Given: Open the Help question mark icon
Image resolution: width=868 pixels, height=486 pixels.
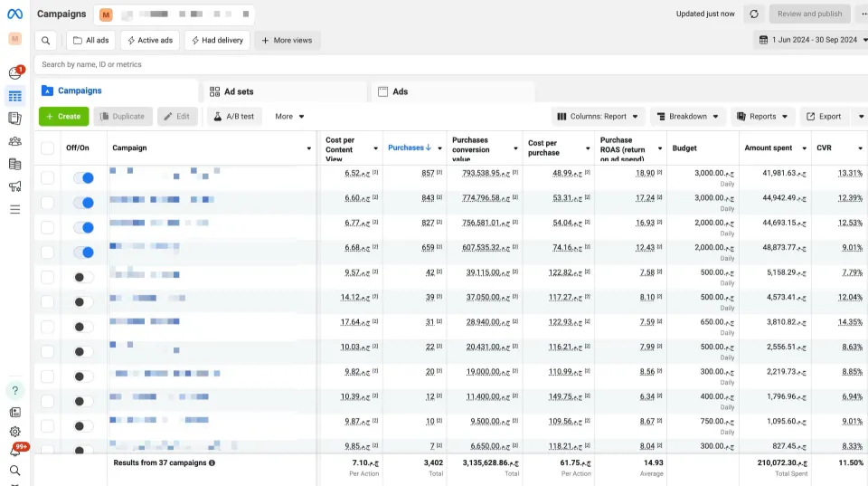Looking at the screenshot, I should point(15,391).
